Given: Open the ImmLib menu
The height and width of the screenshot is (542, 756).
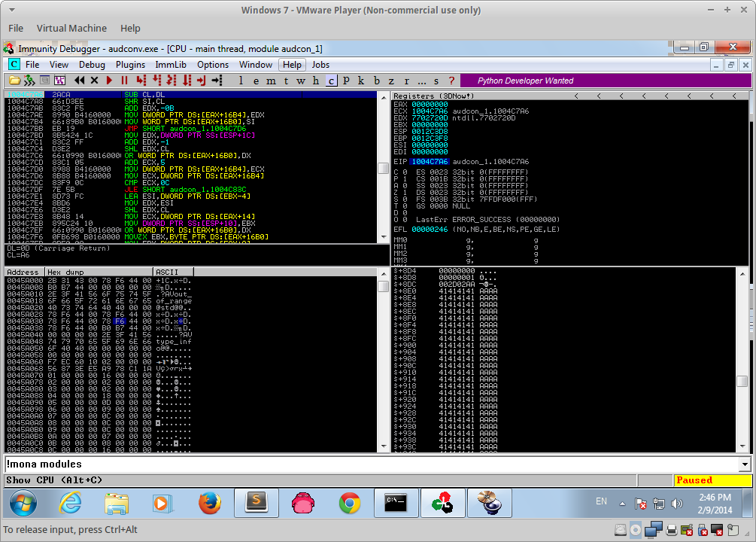Looking at the screenshot, I should click(171, 65).
